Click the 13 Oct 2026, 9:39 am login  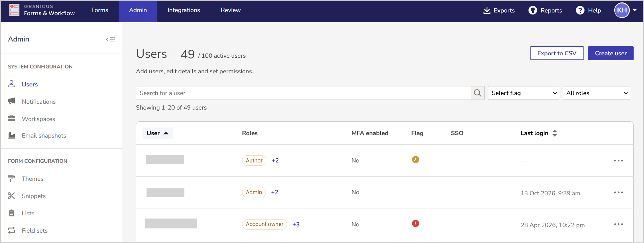pyautogui.click(x=550, y=193)
